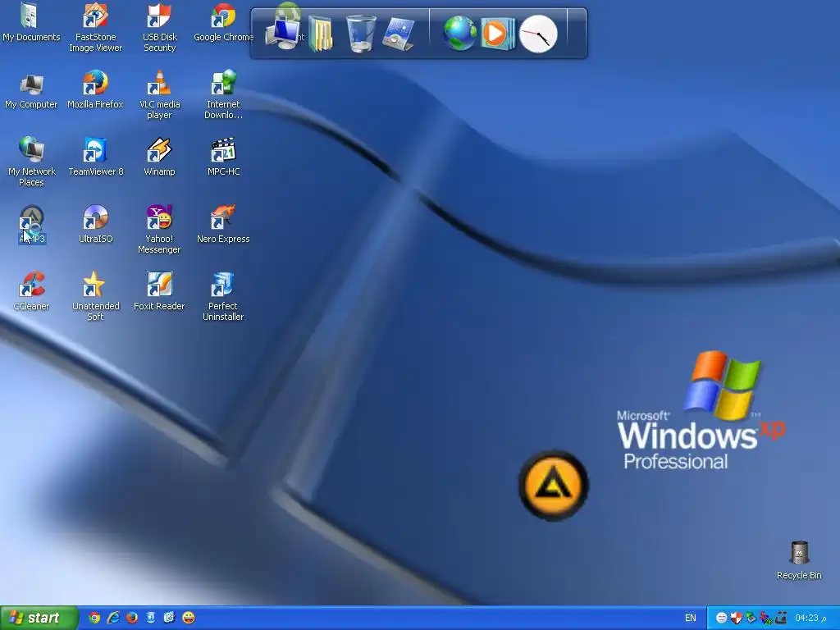Launch media player icon in top dock
Screen dimensions: 840x630
click(x=498, y=34)
